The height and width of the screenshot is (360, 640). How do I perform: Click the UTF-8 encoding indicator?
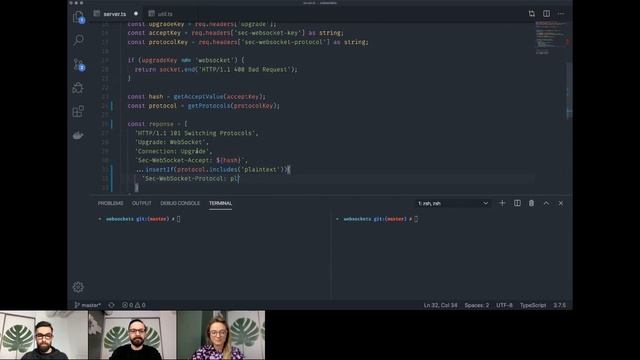[x=504, y=305]
